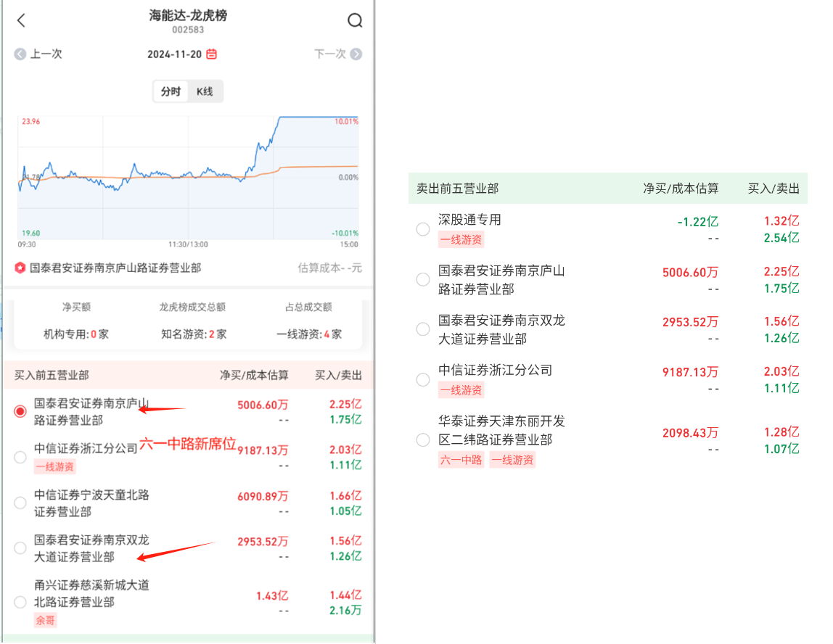Image resolution: width=833 pixels, height=644 pixels.
Task: Open the search magnifier icon
Action: pyautogui.click(x=355, y=20)
